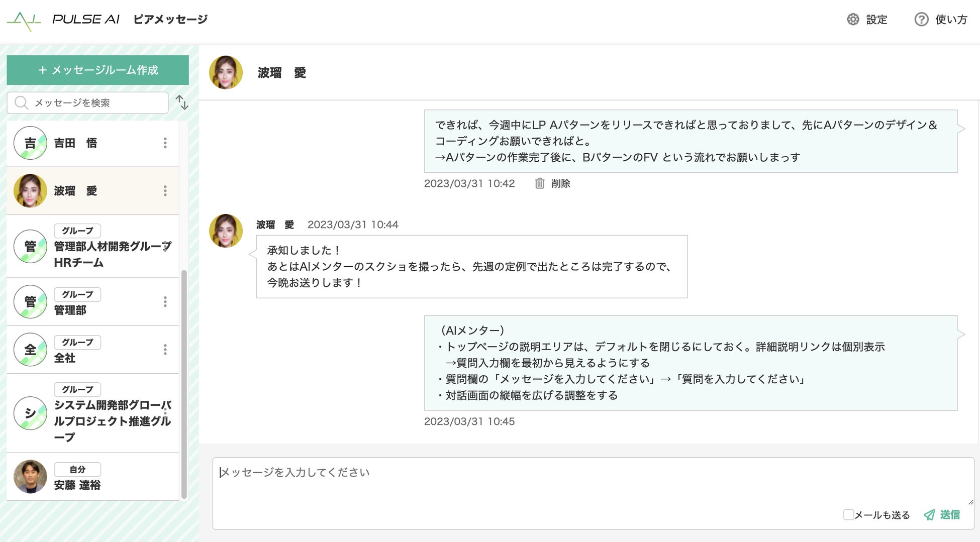Open three-dot menu for 管理部 group
980x542 pixels.
click(165, 301)
